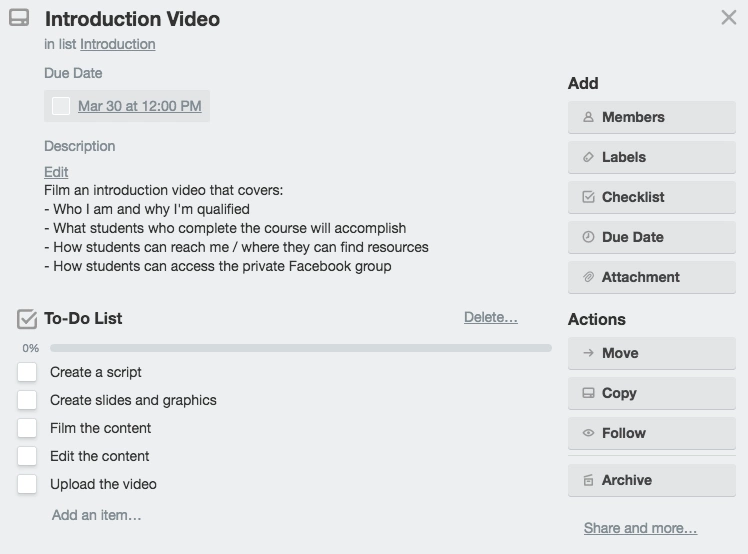Tick 'Create slides and graphics' checkbox

(27, 400)
